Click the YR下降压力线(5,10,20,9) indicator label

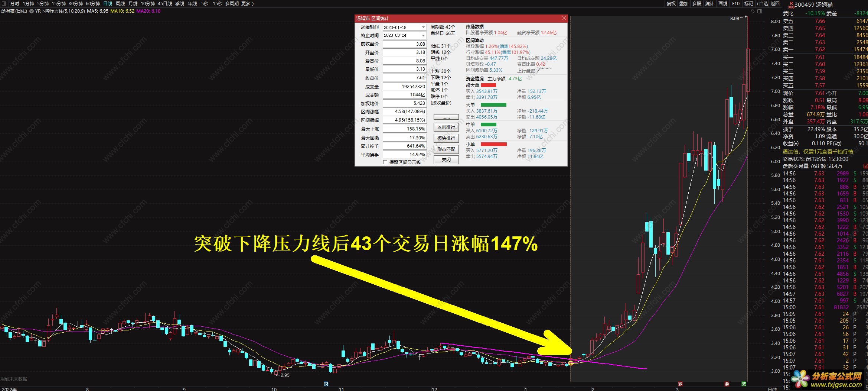click(x=60, y=11)
